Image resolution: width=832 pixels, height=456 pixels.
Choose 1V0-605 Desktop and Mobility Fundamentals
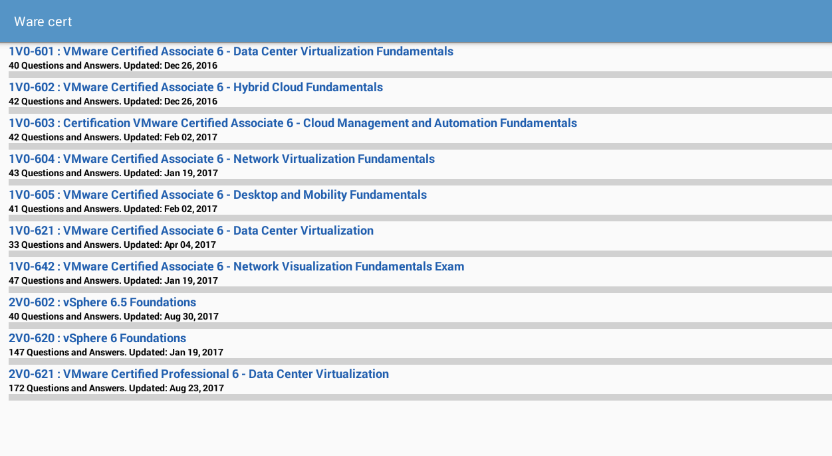pyautogui.click(x=218, y=195)
